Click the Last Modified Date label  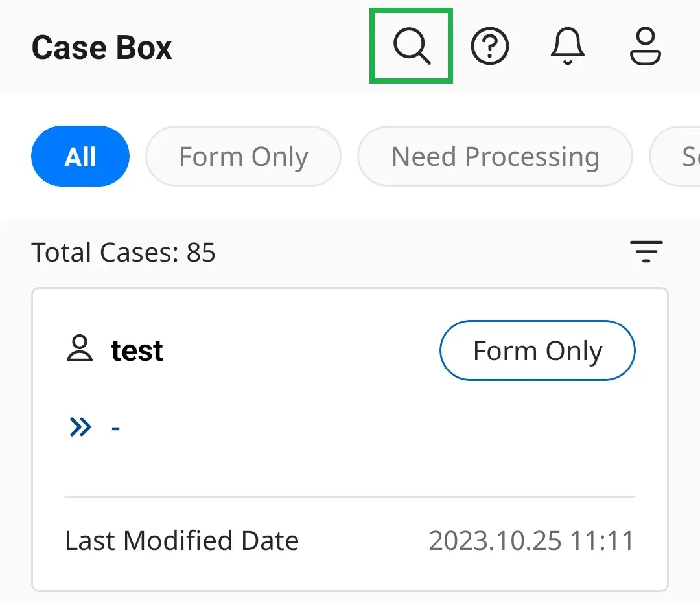[x=181, y=541]
